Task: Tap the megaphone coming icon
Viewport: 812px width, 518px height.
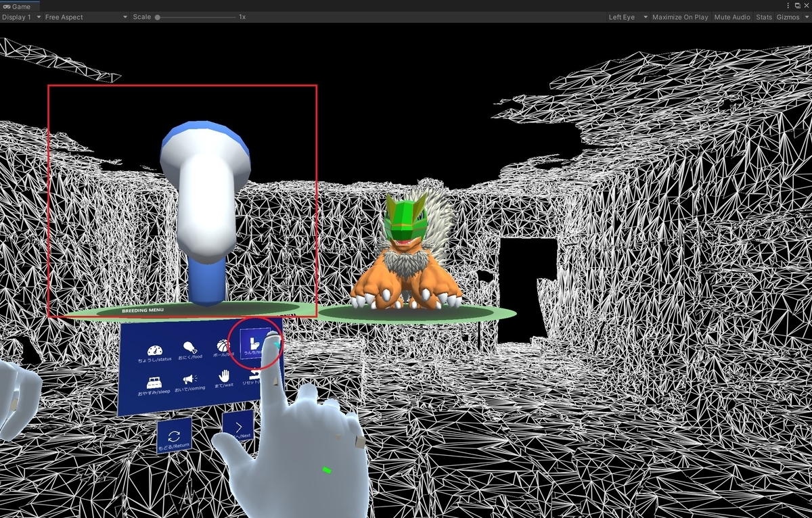Action: [189, 380]
